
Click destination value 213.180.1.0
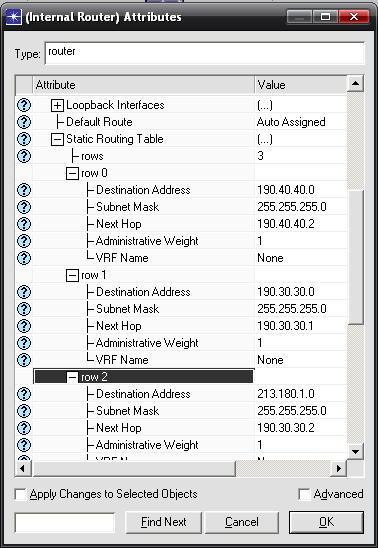coord(286,394)
